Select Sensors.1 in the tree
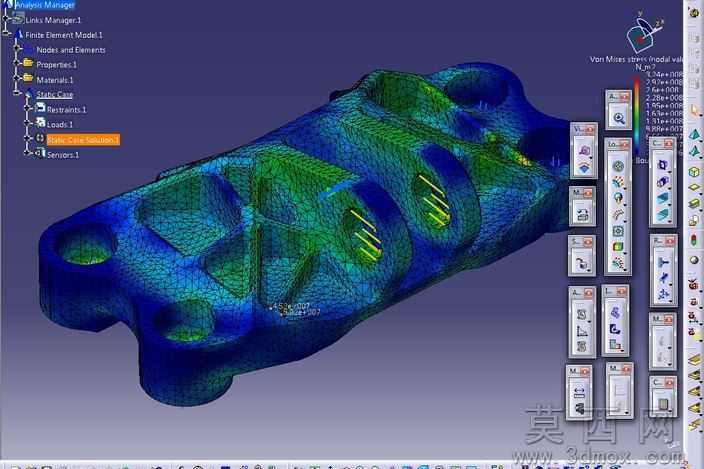 coord(63,155)
